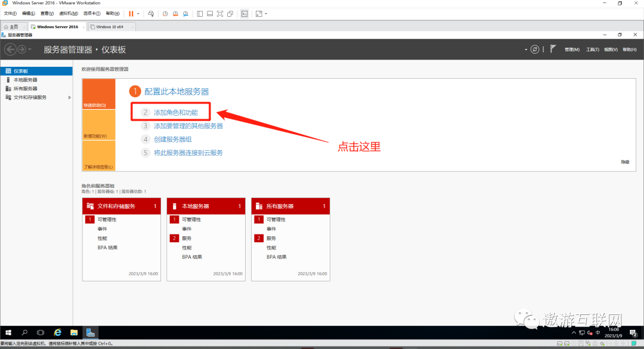Image resolution: width=644 pixels, height=349 pixels.
Task: Click the 添加要管理的其他服务器 link
Action: click(188, 126)
